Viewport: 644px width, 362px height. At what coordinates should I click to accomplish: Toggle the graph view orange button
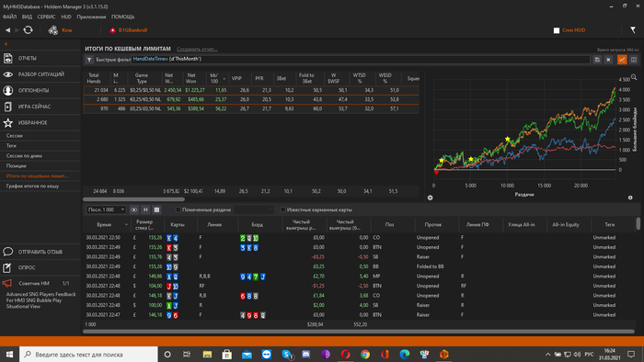pyautogui.click(x=622, y=60)
